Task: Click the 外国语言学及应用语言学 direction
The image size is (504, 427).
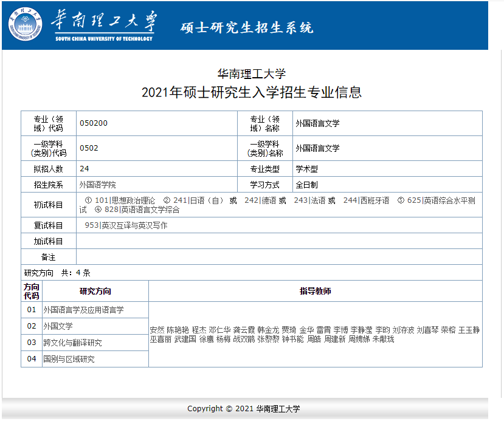Action: click(83, 310)
